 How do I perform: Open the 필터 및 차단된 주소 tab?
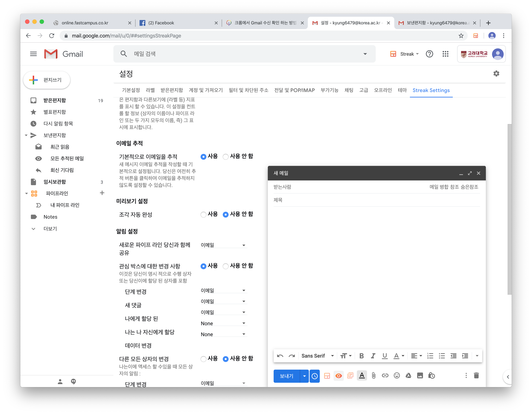point(248,90)
